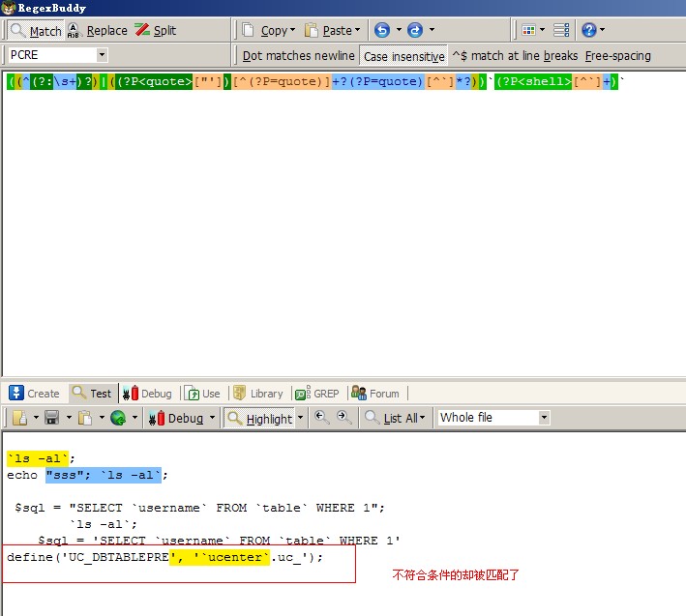Click the new test file icon

pos(18,418)
